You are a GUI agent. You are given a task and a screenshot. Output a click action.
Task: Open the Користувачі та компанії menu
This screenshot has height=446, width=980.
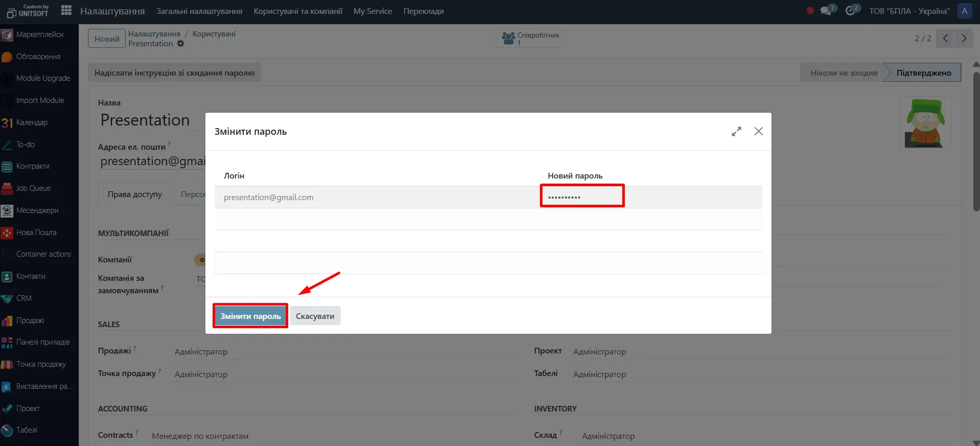pos(298,11)
